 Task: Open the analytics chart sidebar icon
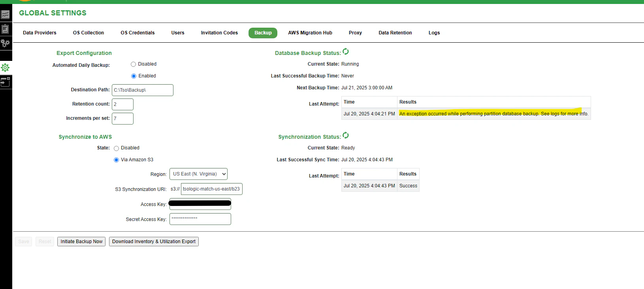[5, 15]
